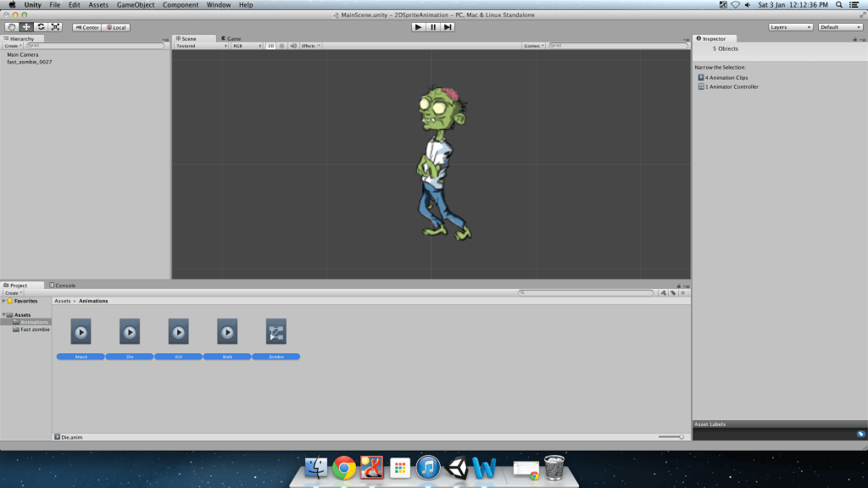Open iTunes from the Dock
Image resolution: width=868 pixels, height=488 pixels.
click(428, 468)
